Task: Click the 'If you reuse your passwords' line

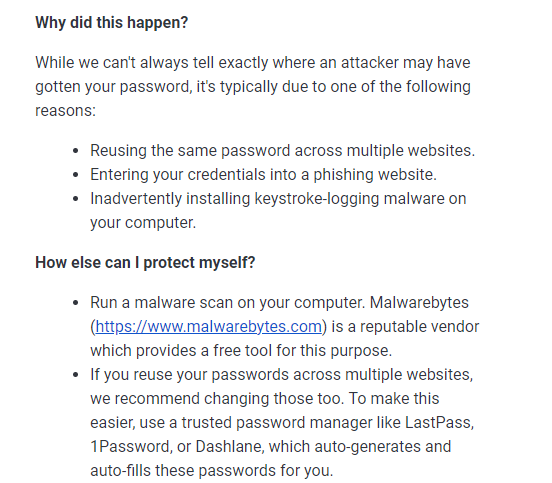Action: 282,375
